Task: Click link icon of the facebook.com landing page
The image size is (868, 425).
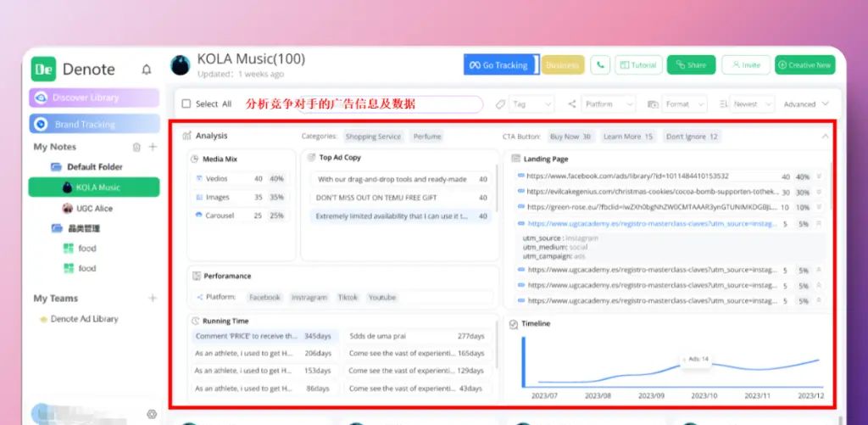Action: pyautogui.click(x=520, y=176)
